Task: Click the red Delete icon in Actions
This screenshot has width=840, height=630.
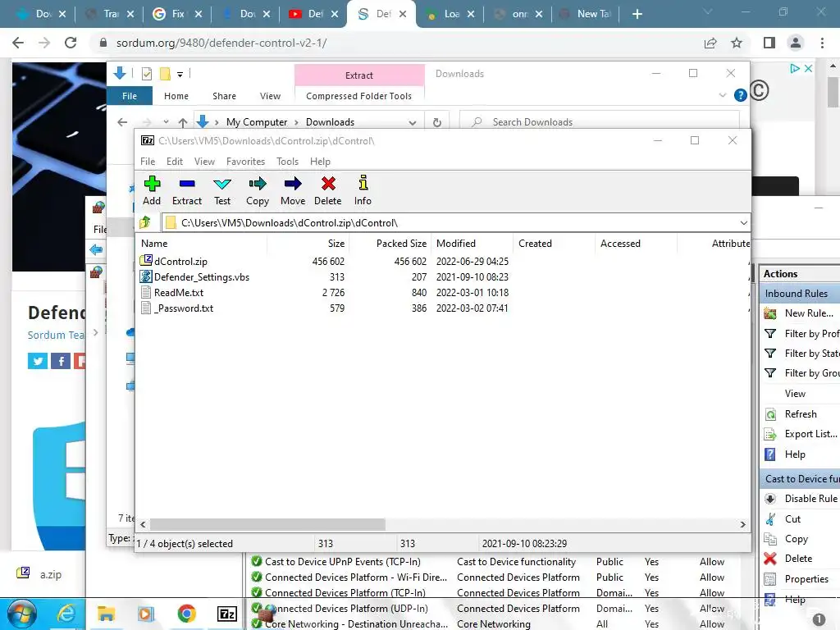Action: pyautogui.click(x=769, y=559)
